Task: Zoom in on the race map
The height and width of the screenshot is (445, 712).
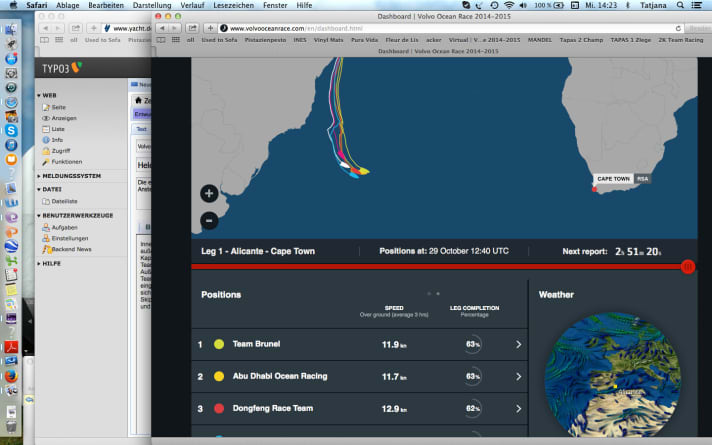Action: tap(209, 194)
